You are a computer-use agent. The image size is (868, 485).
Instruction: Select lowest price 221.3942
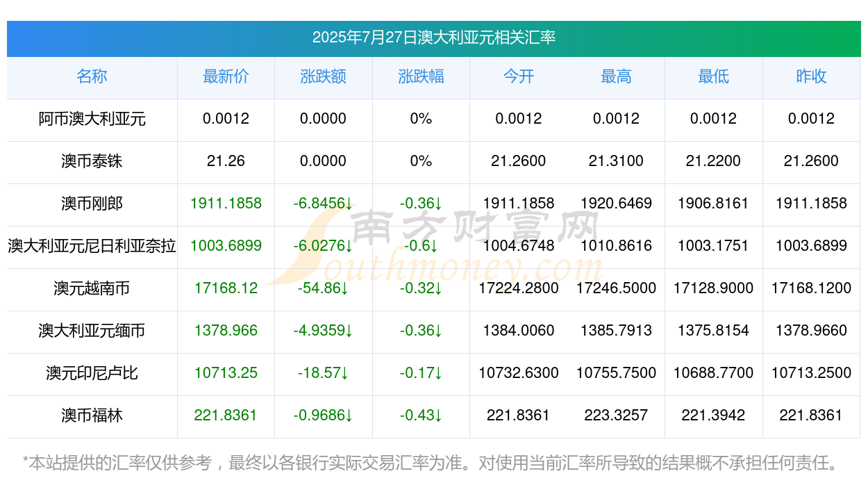click(x=713, y=416)
